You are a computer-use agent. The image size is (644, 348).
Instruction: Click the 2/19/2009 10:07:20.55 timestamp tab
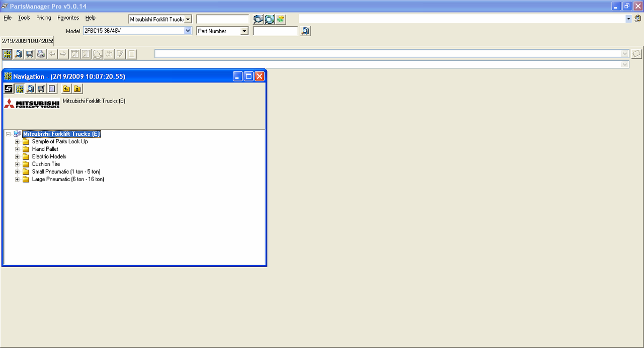28,41
